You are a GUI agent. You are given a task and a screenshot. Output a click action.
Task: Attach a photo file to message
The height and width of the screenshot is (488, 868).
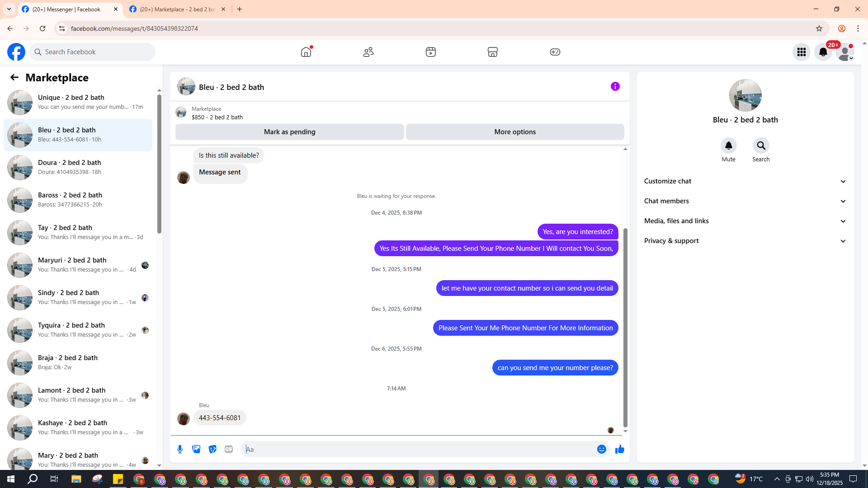196,449
